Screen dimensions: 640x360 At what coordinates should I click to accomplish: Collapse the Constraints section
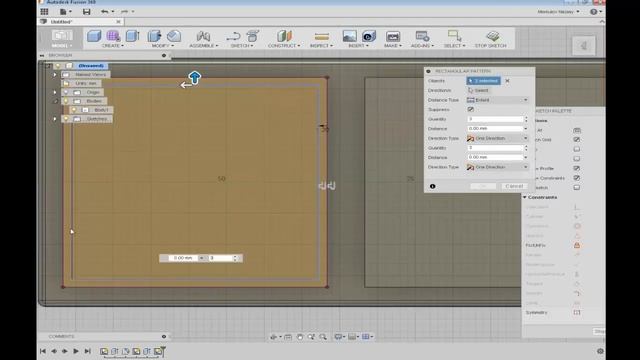click(x=525, y=197)
